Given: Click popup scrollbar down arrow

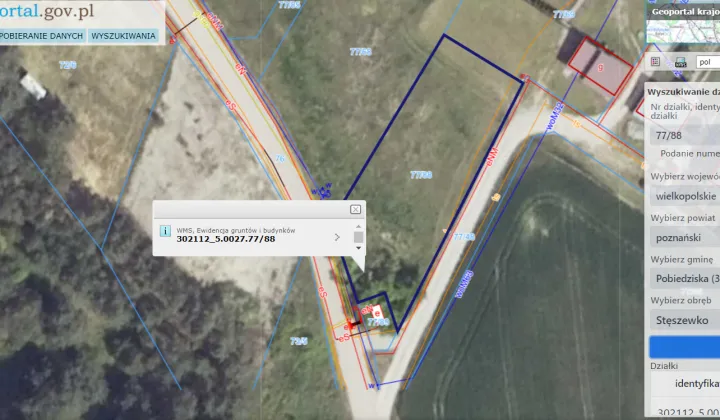Looking at the screenshot, I should [x=359, y=248].
